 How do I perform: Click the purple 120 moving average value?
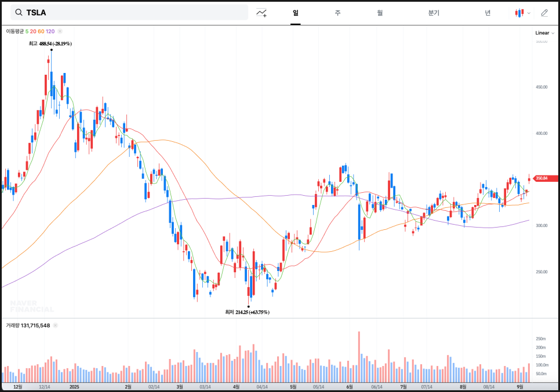coord(50,31)
